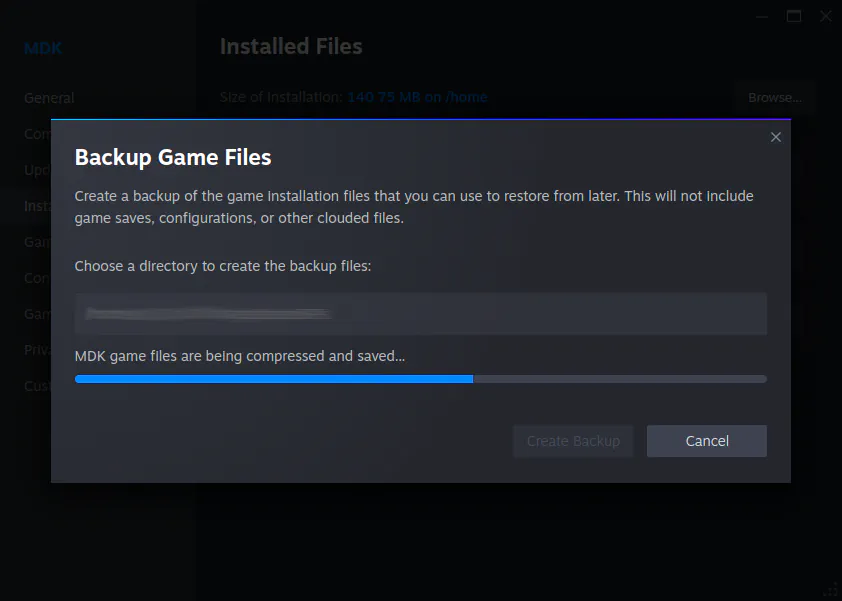Select the partially hidden Con sidebar item

[x=37, y=278]
